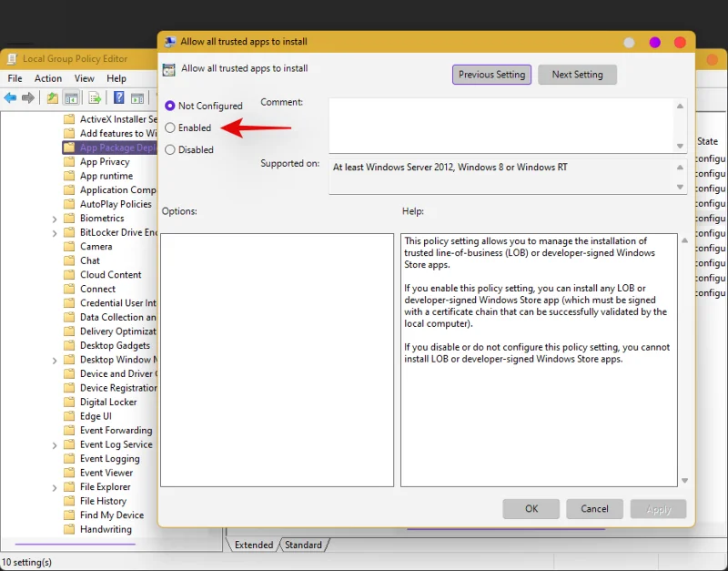Click the Export List toolbar icon
Image resolution: width=728 pixels, height=571 pixels.
point(94,98)
